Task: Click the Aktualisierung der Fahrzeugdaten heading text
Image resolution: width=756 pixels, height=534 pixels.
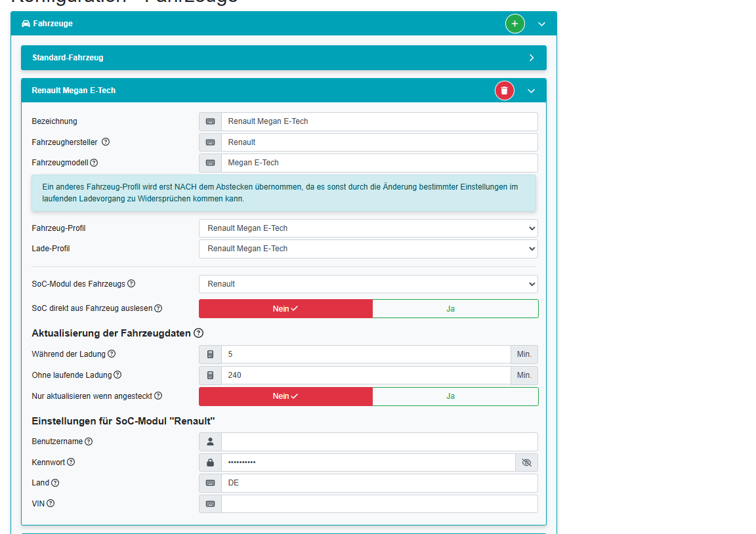Action: (x=112, y=333)
